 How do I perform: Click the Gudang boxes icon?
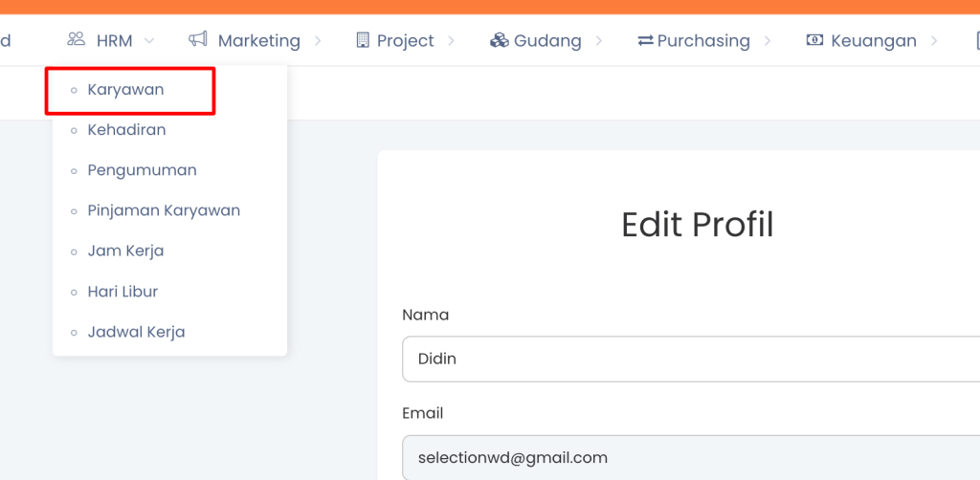click(x=499, y=40)
